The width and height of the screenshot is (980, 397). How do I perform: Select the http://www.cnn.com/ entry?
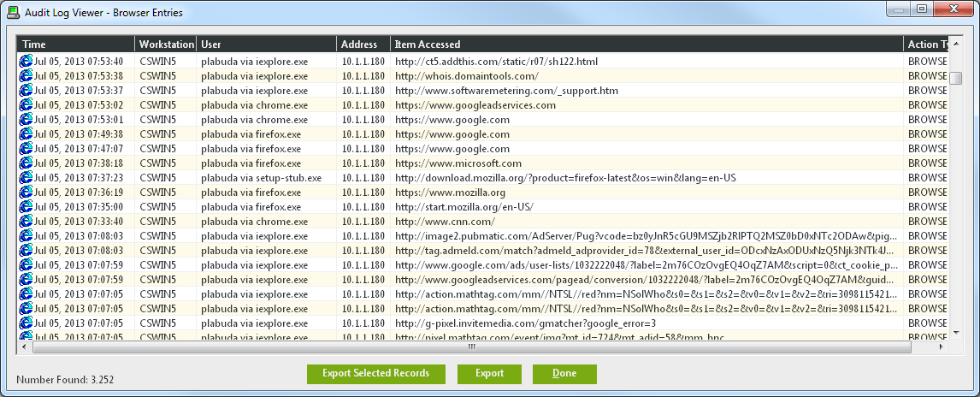point(445,222)
